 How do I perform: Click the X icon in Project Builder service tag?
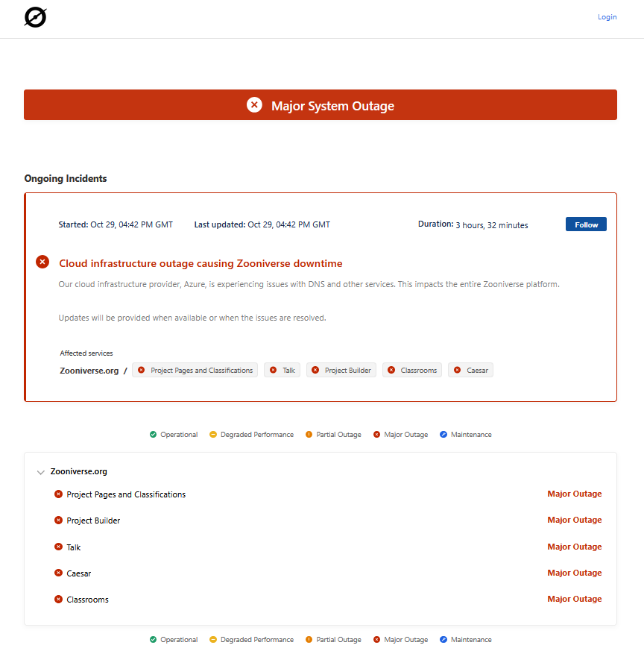[315, 370]
